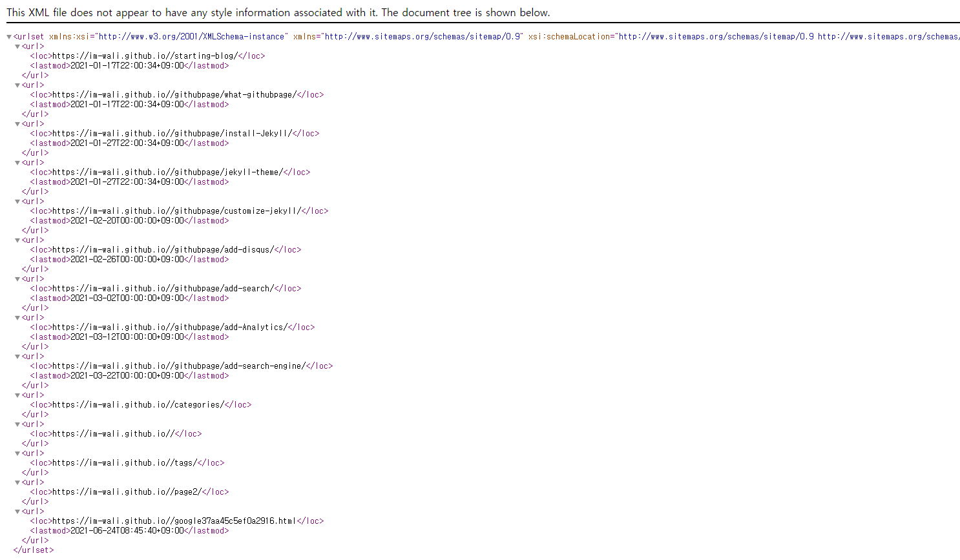Click the 'This XML file does not appear' notice
960x560 pixels.
278,12
